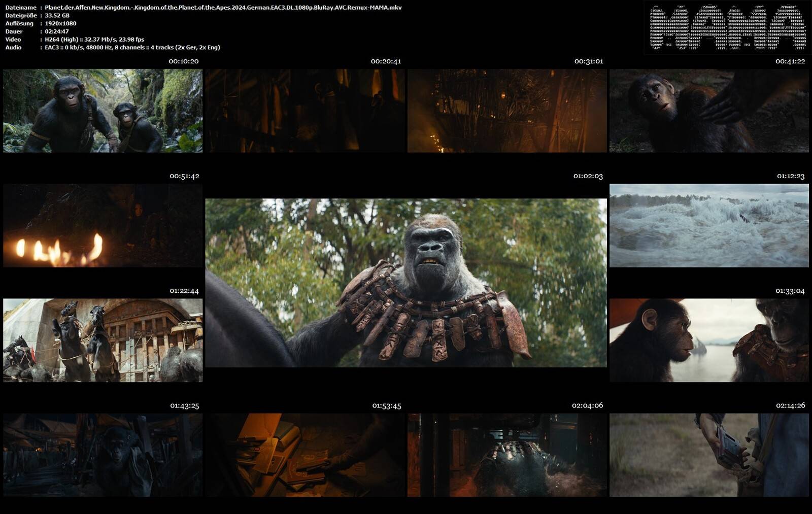Select the dark thumbnail timestamped 00:20:41
This screenshot has width=812, height=514.
305,111
